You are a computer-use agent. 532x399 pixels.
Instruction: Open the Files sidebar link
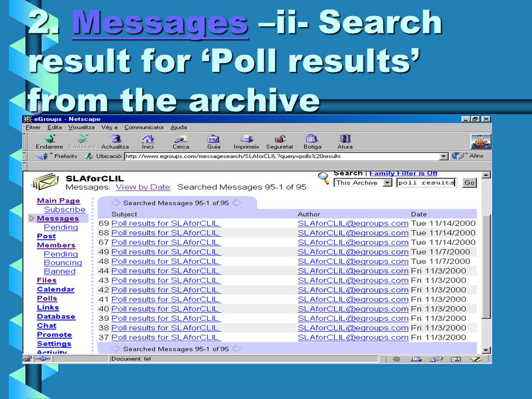coord(47,280)
